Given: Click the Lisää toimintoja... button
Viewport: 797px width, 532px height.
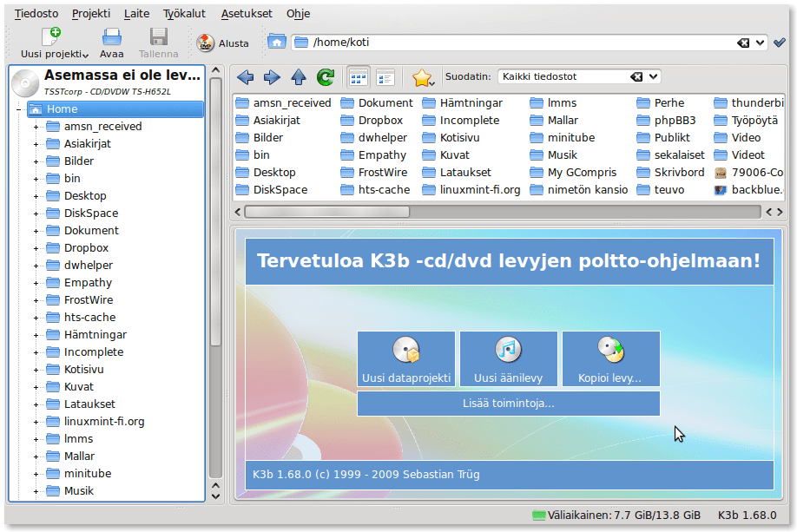Looking at the screenshot, I should coord(508,404).
